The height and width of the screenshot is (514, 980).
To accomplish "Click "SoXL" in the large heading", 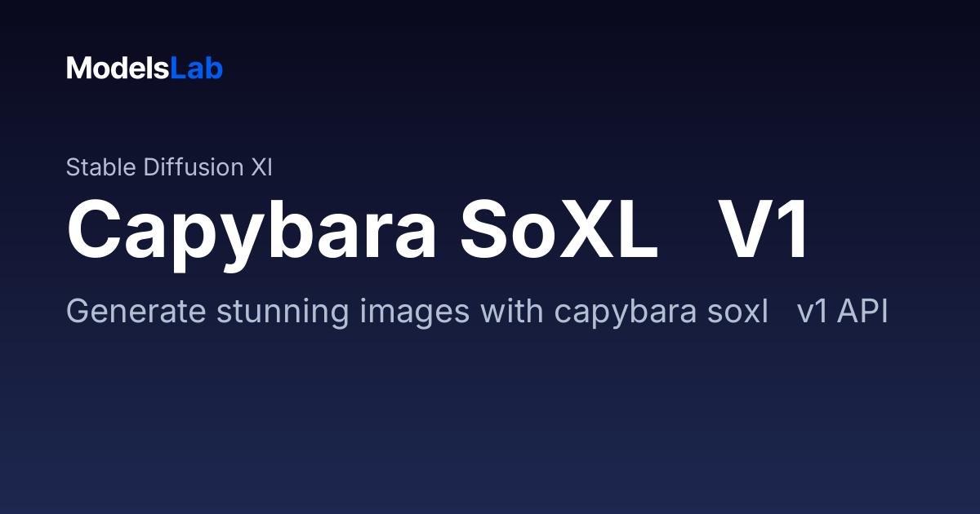I will (559, 231).
